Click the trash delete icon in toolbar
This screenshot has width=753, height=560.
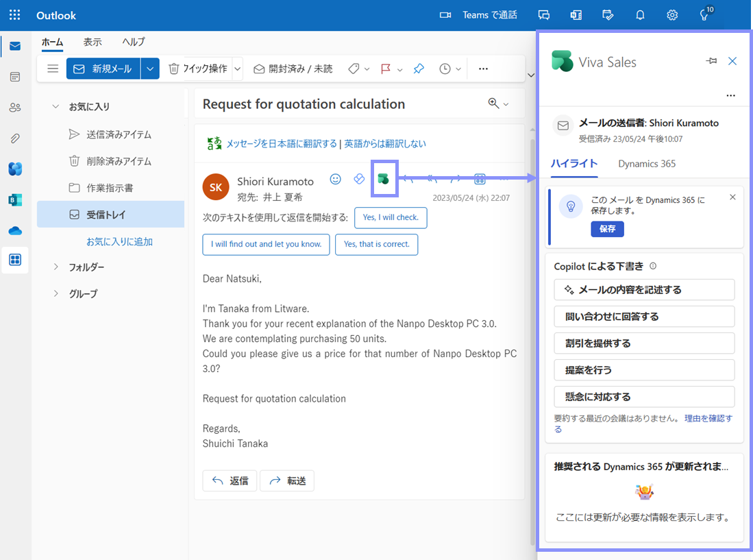point(173,69)
